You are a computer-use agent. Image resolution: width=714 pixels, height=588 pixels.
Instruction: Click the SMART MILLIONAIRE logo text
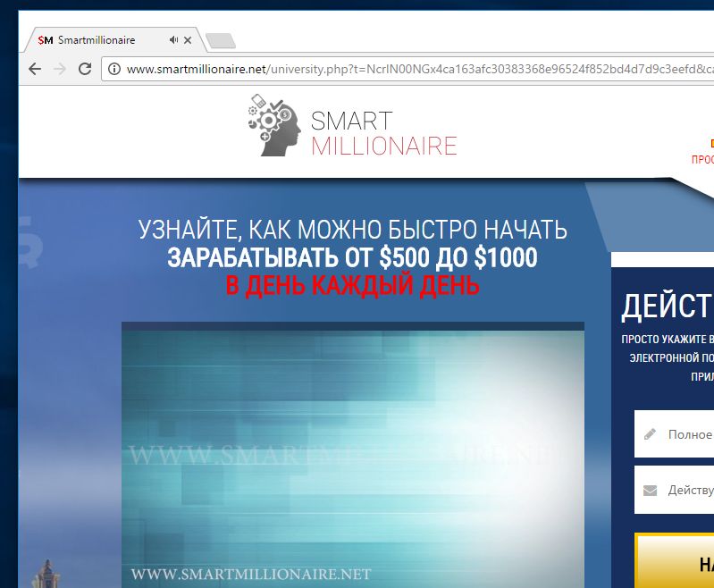tap(384, 134)
